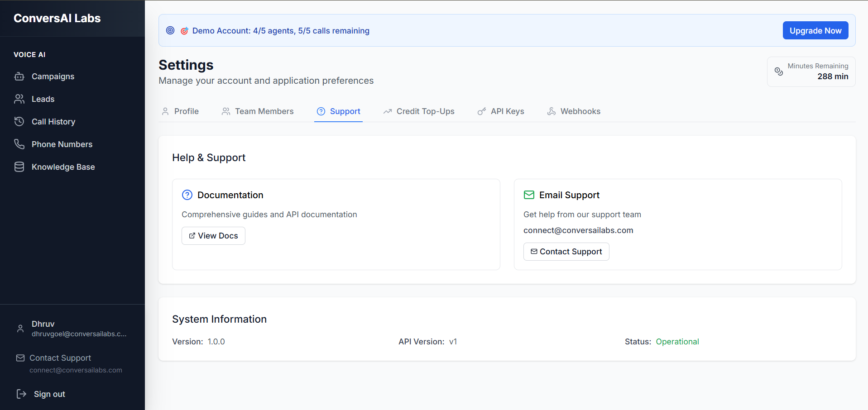Click the 288 min value
This screenshot has height=410, width=868.
(x=833, y=76)
